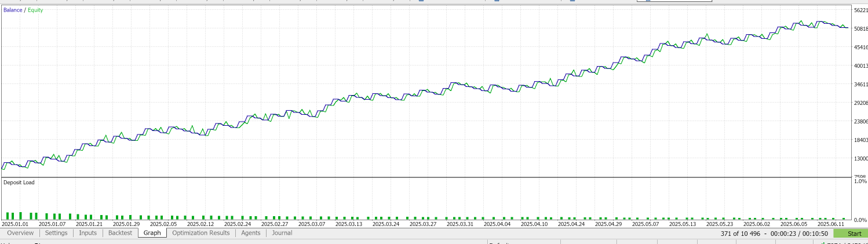Click the 'Equity' legend label
This screenshot has width=868, height=244.
[35, 10]
